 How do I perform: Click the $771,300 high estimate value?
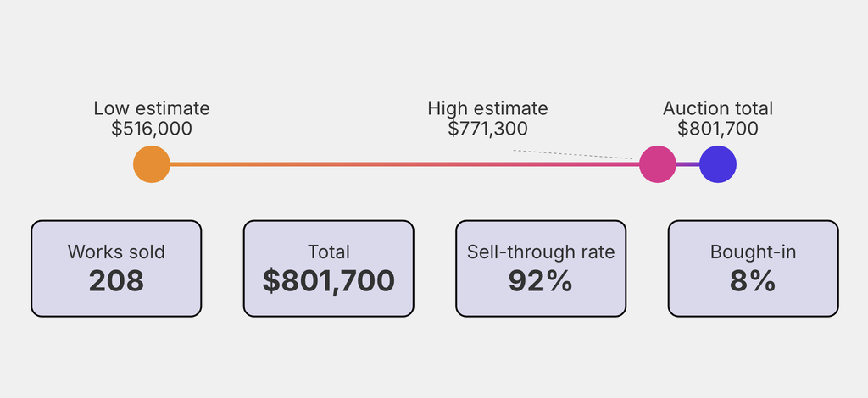[x=487, y=129]
